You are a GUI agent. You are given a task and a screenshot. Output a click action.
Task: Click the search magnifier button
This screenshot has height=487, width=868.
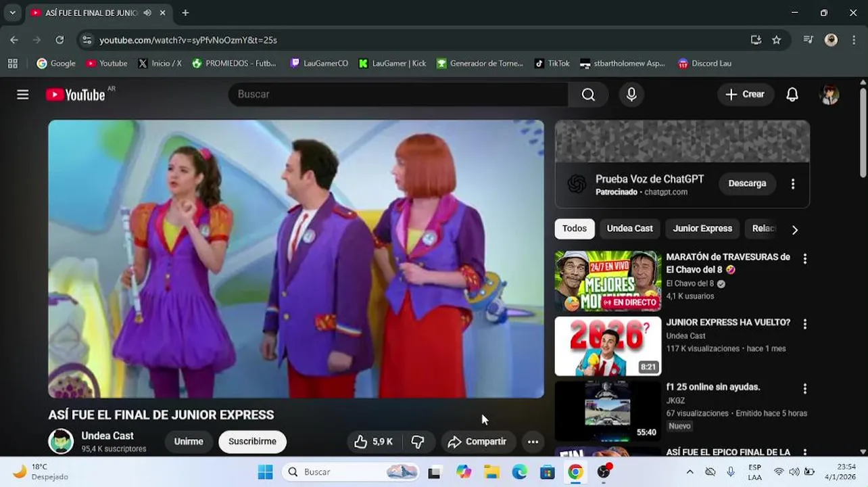pos(588,95)
